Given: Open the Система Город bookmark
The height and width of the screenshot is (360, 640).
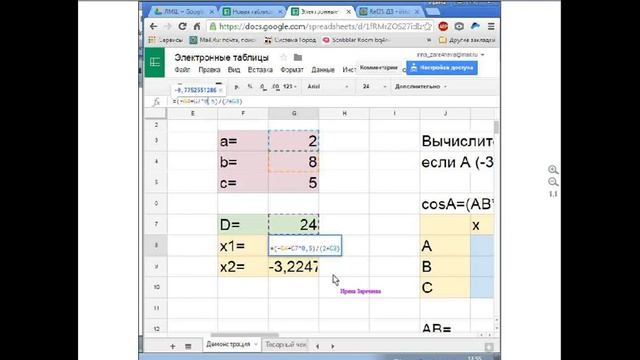Looking at the screenshot, I should [x=290, y=40].
